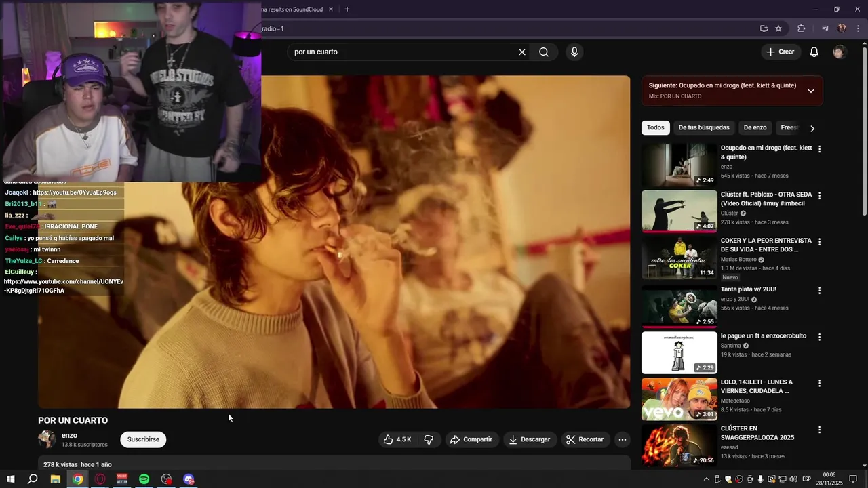Expand the Siguiente mix panel chevron

(x=811, y=91)
